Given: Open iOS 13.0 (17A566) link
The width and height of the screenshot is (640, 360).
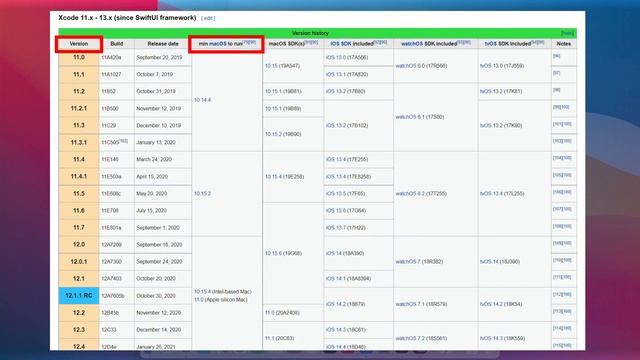Looking at the screenshot, I should 347,58.
